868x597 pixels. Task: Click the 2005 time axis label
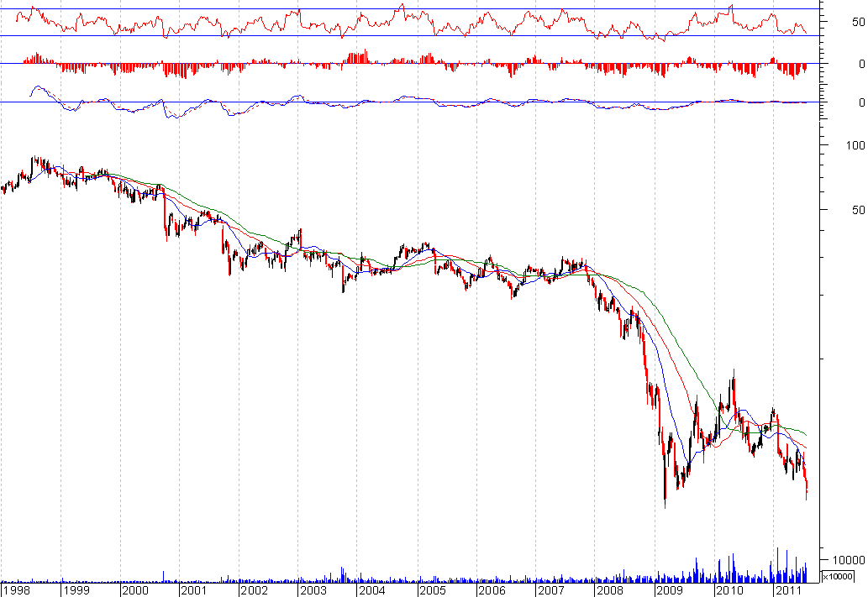(433, 590)
